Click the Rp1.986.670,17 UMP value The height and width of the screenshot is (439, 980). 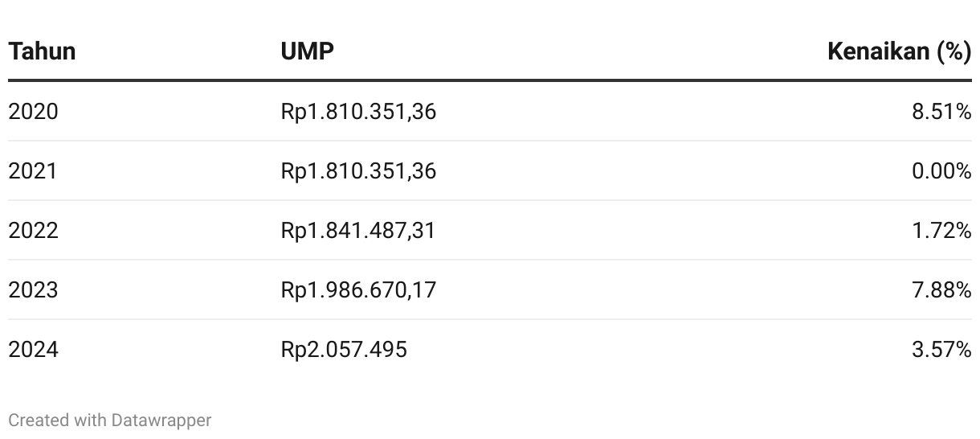[358, 289]
